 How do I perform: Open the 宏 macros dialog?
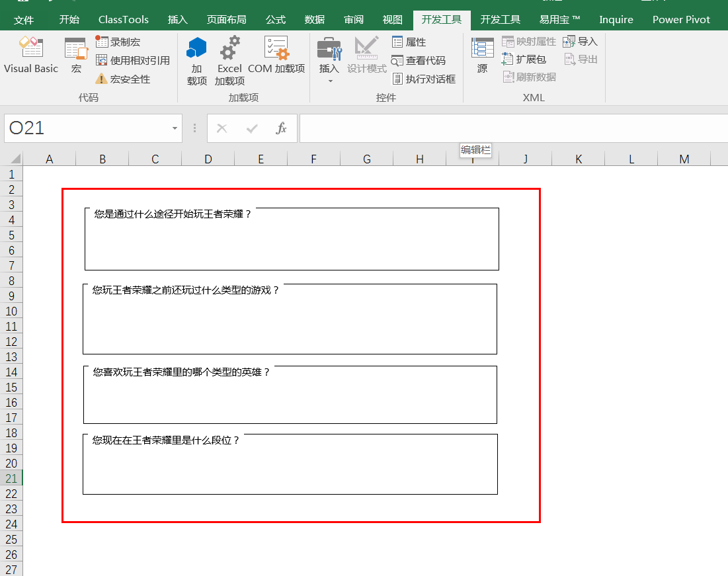76,55
